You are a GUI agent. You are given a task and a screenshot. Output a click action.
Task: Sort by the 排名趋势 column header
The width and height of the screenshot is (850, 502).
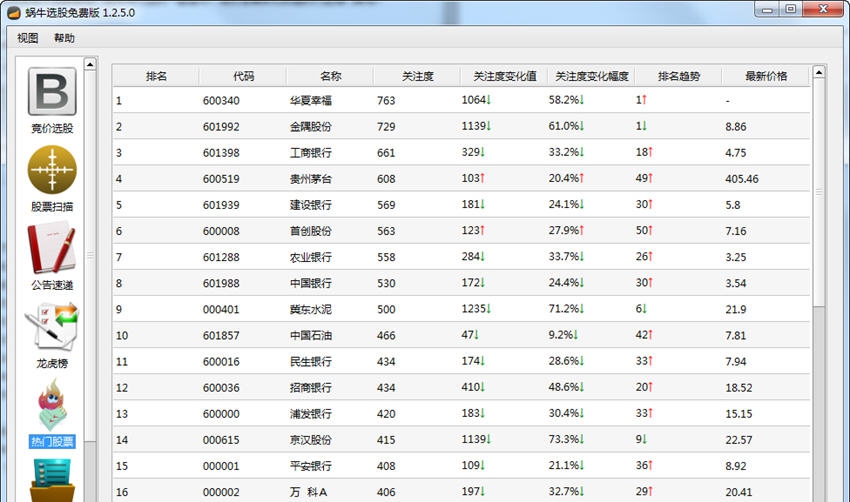(x=679, y=76)
